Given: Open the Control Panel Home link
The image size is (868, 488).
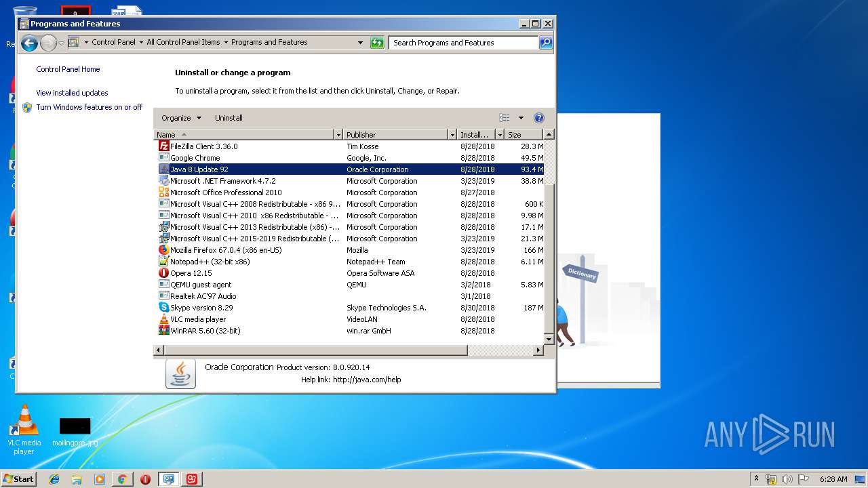Looking at the screenshot, I should coord(68,69).
